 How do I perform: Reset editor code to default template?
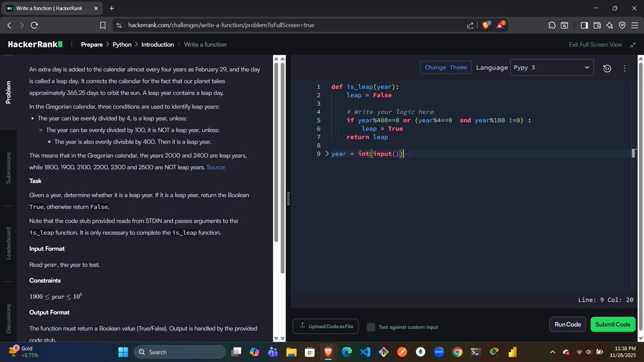(x=606, y=68)
